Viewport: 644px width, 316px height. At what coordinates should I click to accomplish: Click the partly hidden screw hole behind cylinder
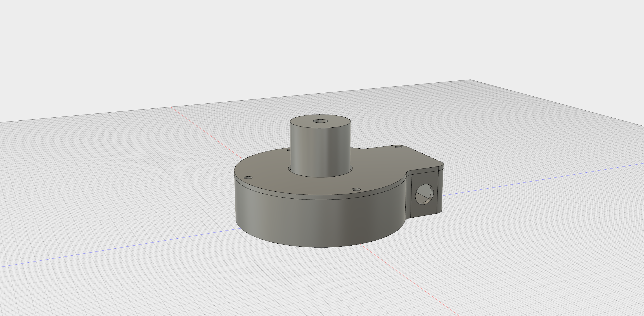[x=289, y=150]
